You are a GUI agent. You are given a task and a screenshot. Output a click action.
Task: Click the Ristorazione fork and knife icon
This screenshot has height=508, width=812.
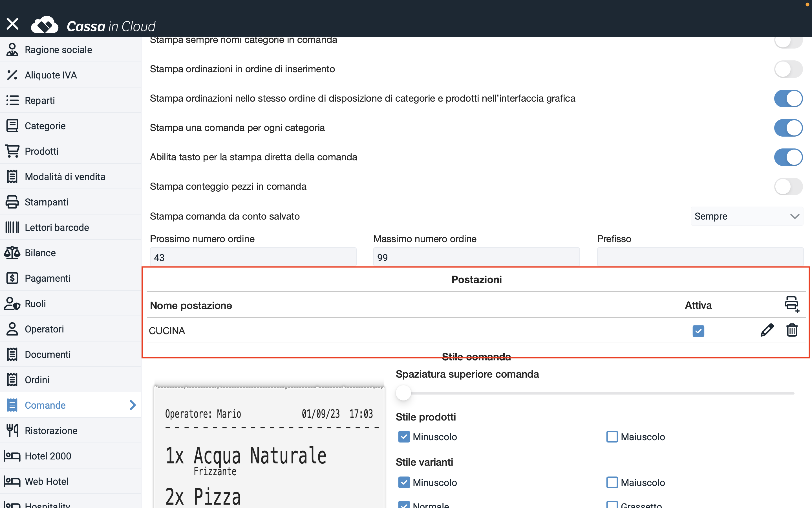[x=12, y=430]
